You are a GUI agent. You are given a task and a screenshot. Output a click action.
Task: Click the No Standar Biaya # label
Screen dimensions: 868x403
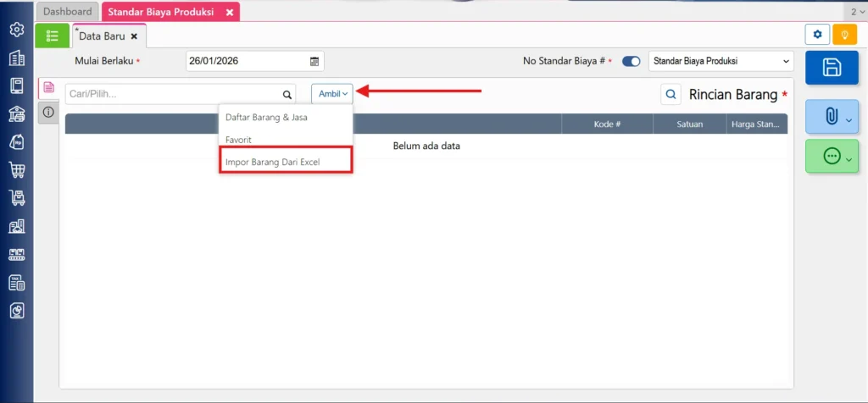pyautogui.click(x=564, y=61)
